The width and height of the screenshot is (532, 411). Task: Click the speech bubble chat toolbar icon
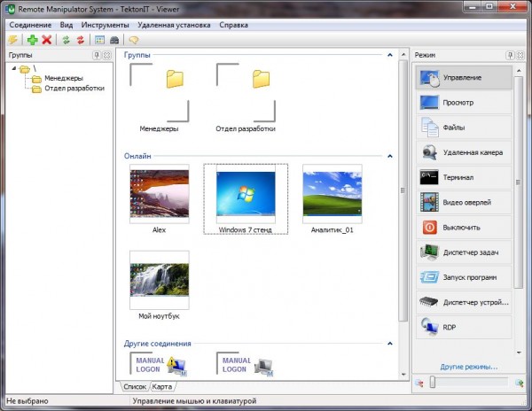tap(133, 41)
